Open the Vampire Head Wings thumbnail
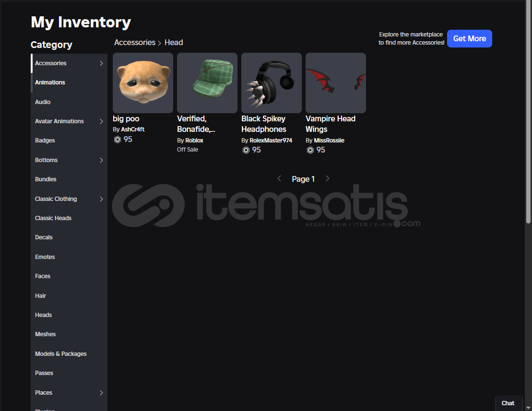Image resolution: width=532 pixels, height=411 pixels. (335, 83)
